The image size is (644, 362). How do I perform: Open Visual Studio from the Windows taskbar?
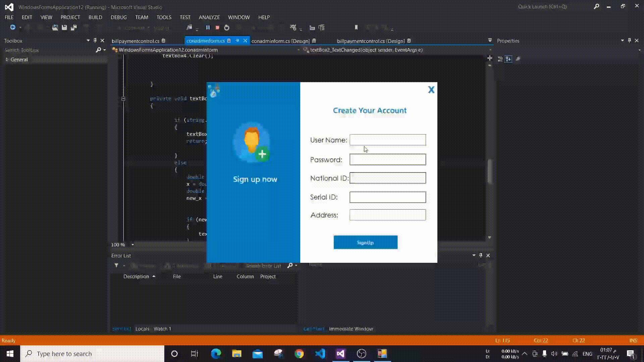click(340, 354)
